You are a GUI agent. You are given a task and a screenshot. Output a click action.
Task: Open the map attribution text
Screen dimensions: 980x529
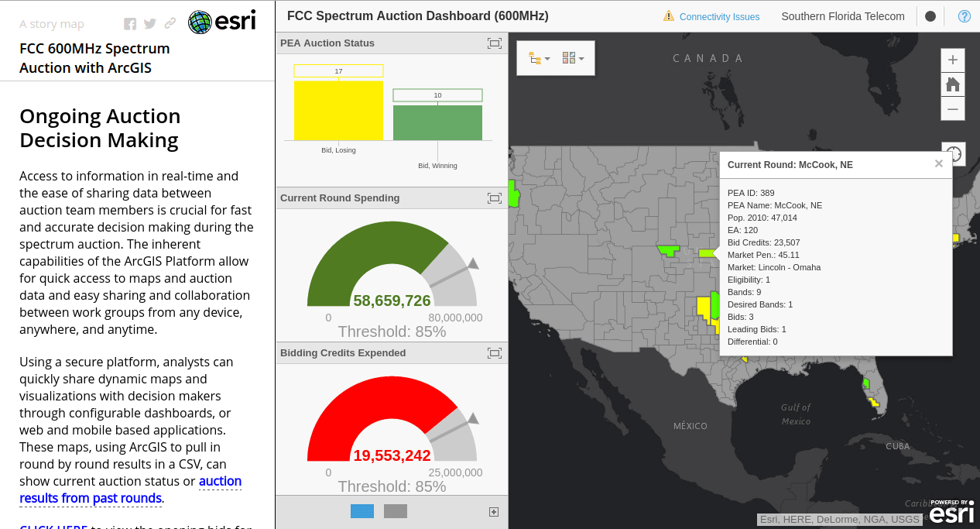click(x=840, y=520)
